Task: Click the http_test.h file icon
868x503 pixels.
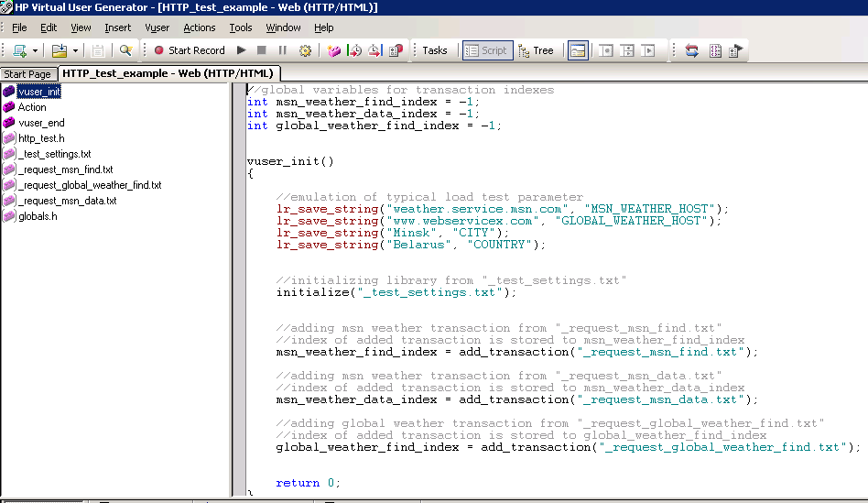Action: [x=8, y=138]
